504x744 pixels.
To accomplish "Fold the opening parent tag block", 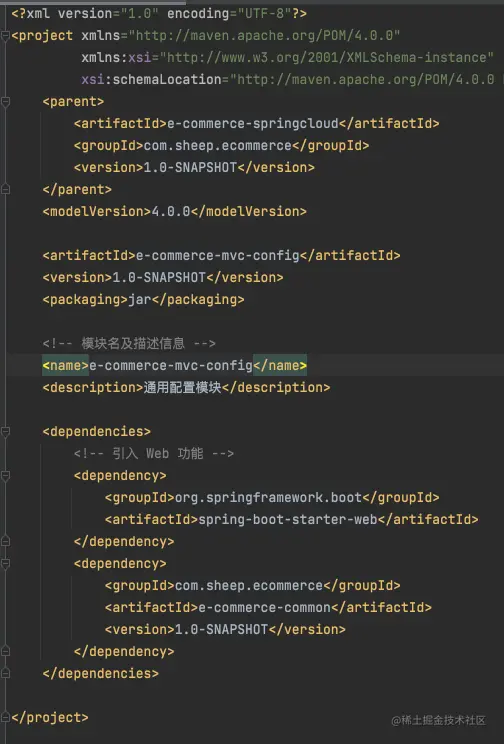I will pyautogui.click(x=5, y=102).
